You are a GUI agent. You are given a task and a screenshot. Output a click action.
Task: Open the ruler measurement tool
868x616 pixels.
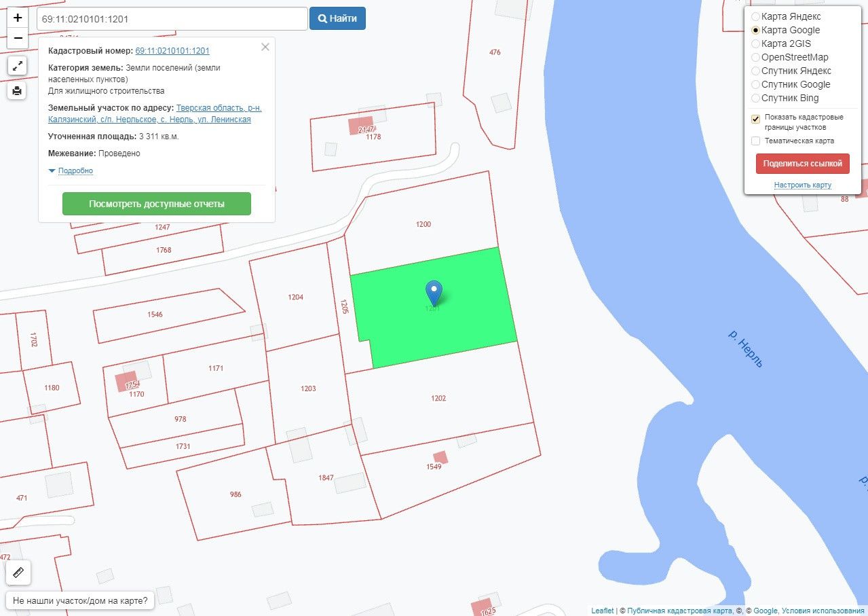pos(18,573)
